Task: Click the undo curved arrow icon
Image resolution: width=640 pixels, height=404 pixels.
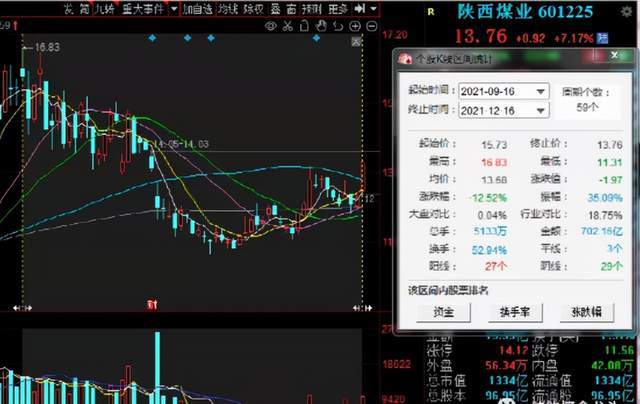Action: point(338,26)
